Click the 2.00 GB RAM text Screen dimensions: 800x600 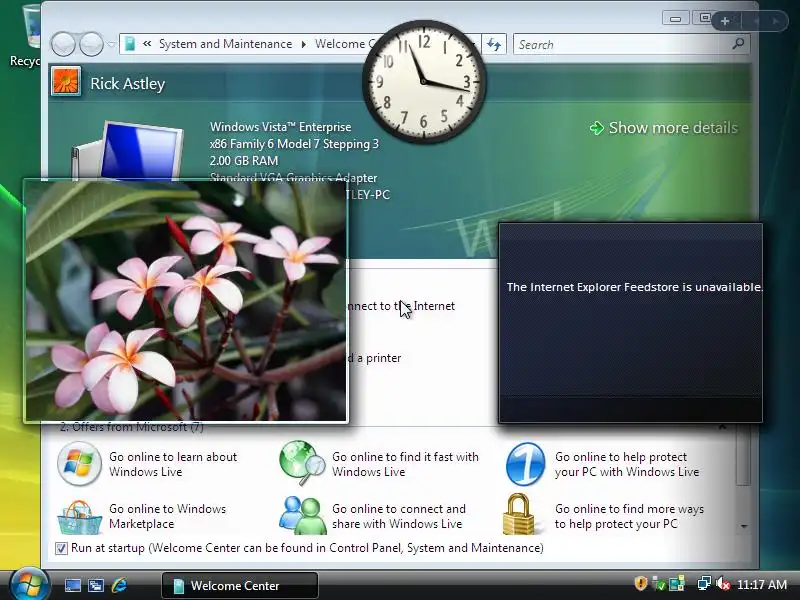click(x=244, y=161)
